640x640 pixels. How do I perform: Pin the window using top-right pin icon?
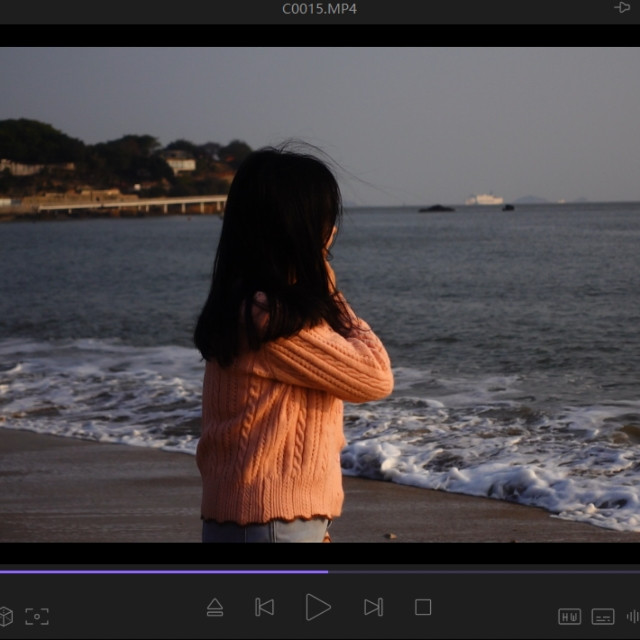(x=622, y=8)
